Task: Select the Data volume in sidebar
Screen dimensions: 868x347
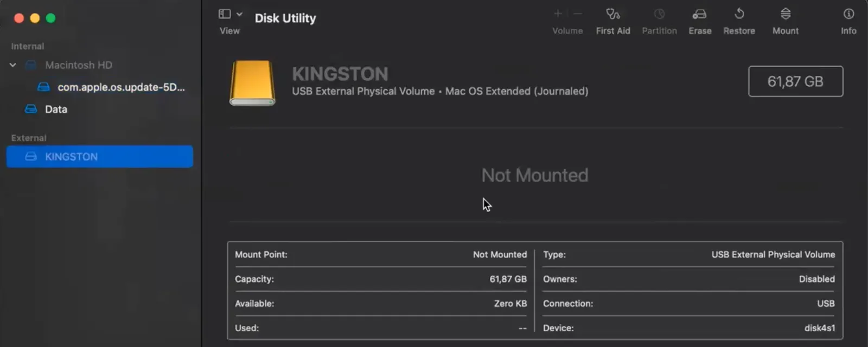Action: (56, 110)
